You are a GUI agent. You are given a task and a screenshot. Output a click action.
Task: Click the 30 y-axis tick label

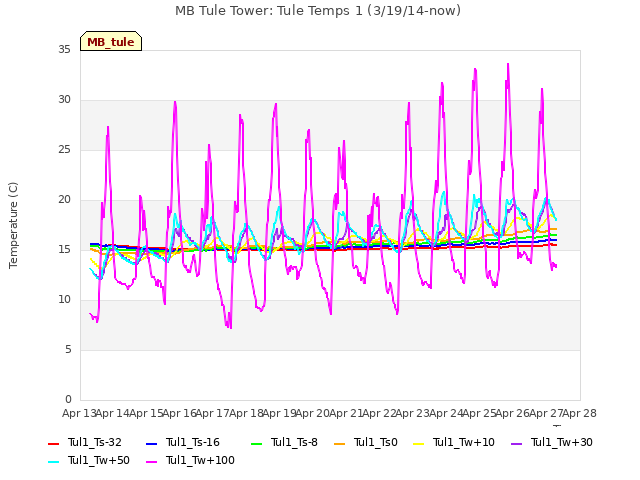tap(64, 100)
